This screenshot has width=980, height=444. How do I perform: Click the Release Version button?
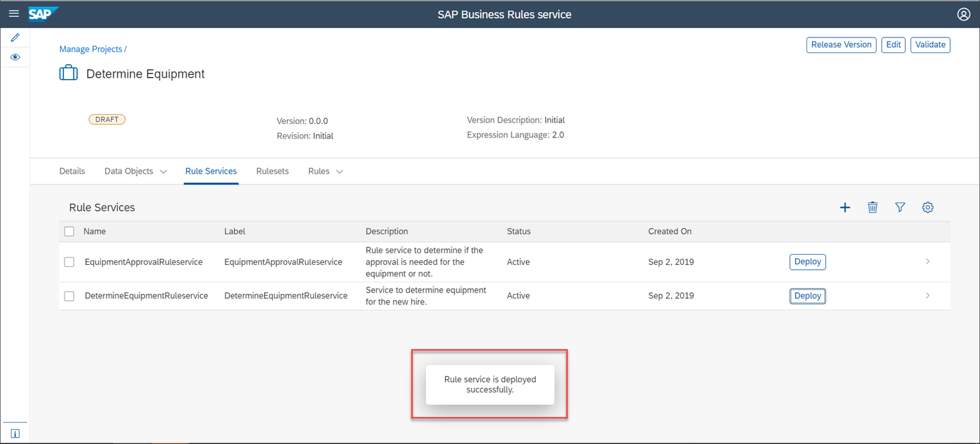point(841,45)
